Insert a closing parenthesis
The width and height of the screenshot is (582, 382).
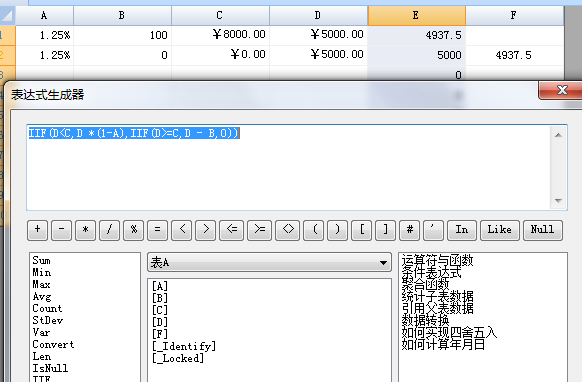(x=337, y=230)
